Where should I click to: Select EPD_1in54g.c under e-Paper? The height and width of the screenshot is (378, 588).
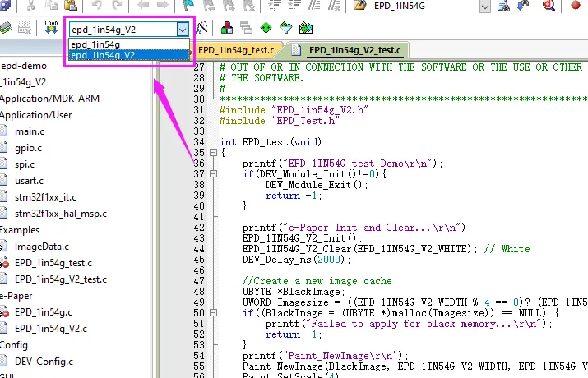44,312
